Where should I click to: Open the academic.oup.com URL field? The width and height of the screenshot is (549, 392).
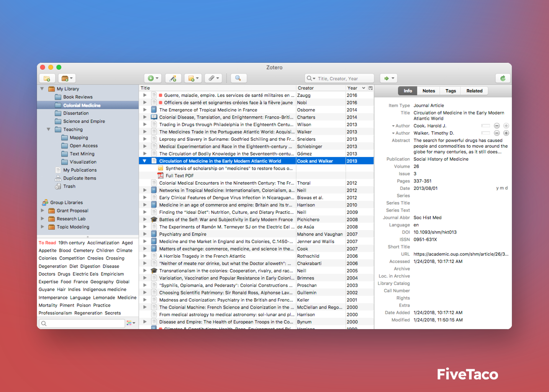point(461,254)
